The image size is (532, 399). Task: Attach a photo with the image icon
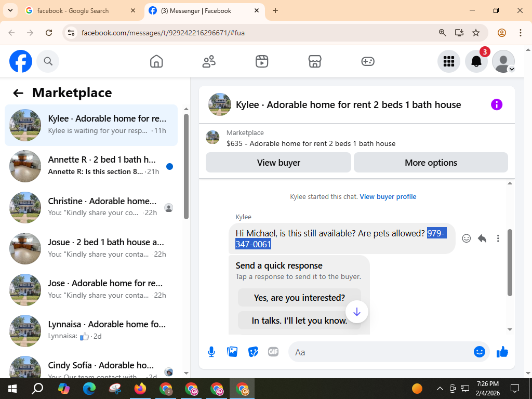(x=232, y=352)
